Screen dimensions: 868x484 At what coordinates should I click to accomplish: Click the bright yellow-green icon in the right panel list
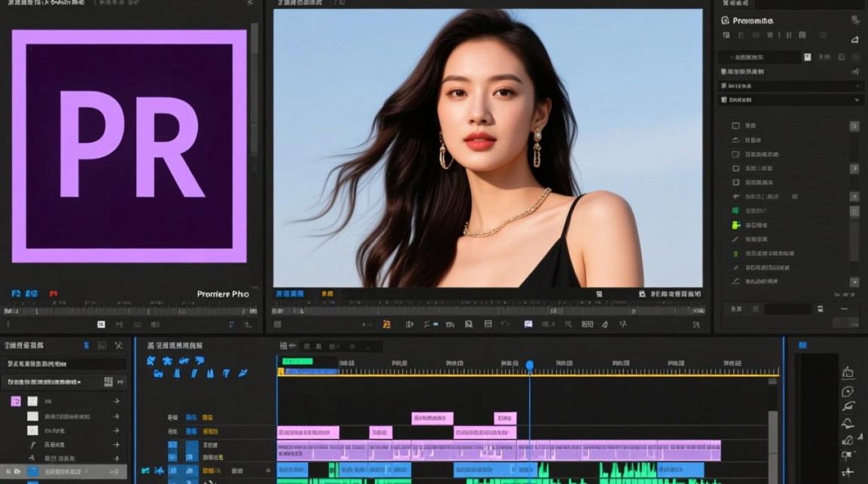tap(735, 225)
